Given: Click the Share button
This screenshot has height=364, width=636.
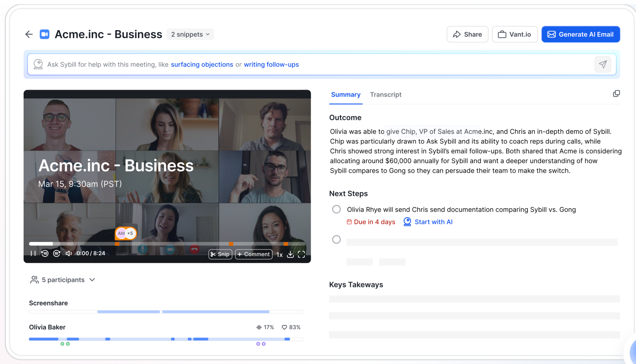Looking at the screenshot, I should tap(467, 34).
